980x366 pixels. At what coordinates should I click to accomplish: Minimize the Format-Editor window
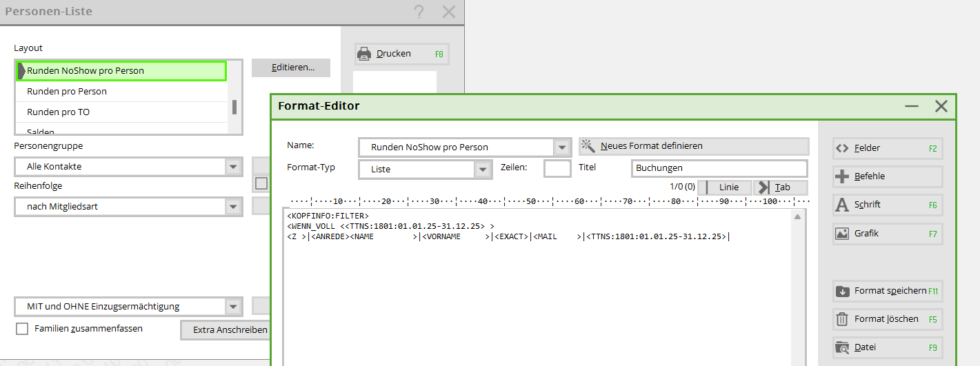tap(912, 106)
